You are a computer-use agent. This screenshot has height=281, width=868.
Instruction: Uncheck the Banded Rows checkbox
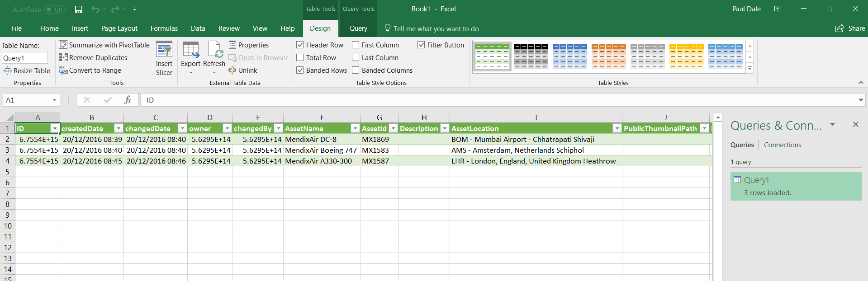pos(300,70)
